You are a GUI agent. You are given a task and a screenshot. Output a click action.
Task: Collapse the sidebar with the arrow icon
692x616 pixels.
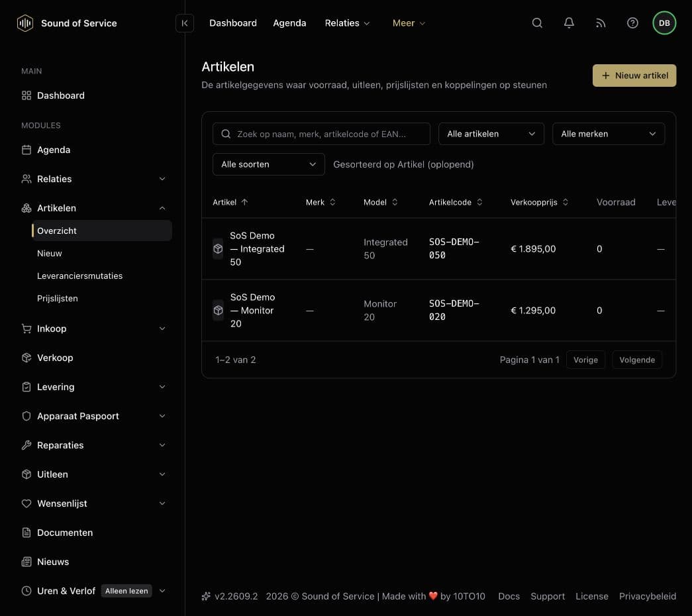click(185, 23)
